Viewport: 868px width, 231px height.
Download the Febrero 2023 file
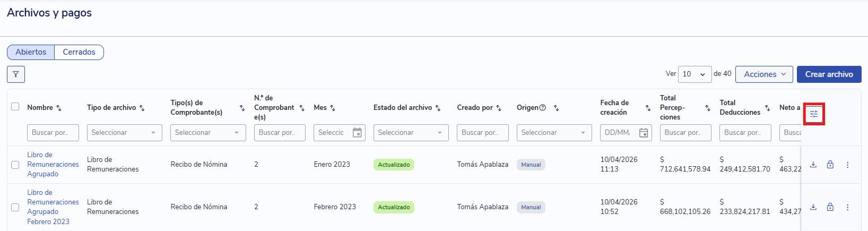(813, 207)
